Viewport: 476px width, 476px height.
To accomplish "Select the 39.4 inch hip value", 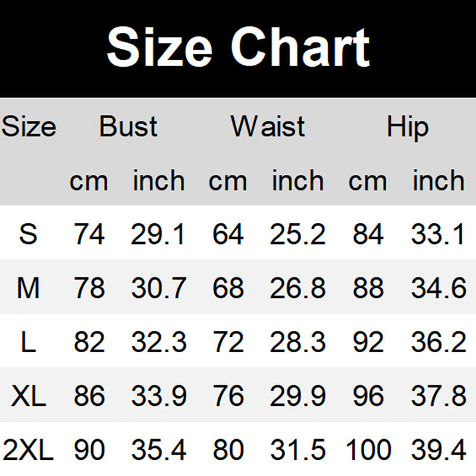I will pyautogui.click(x=438, y=450).
